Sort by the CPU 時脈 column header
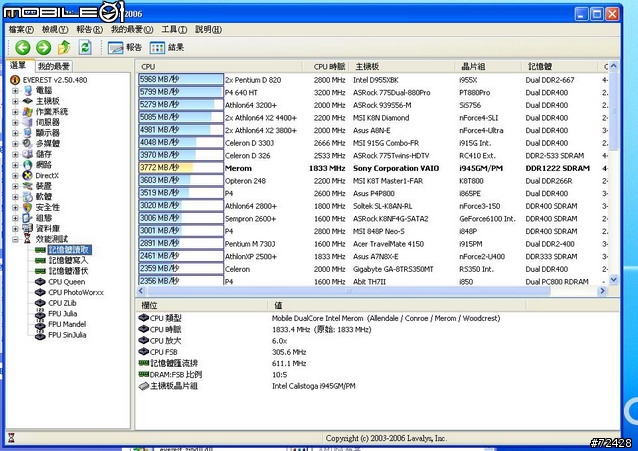 tap(328, 66)
